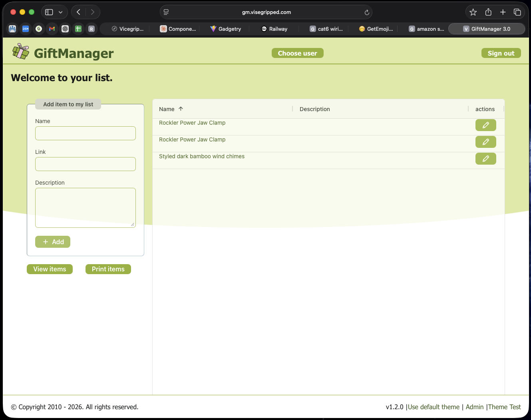
Task: Open the tab group dropdown chevron
Action: tap(61, 12)
